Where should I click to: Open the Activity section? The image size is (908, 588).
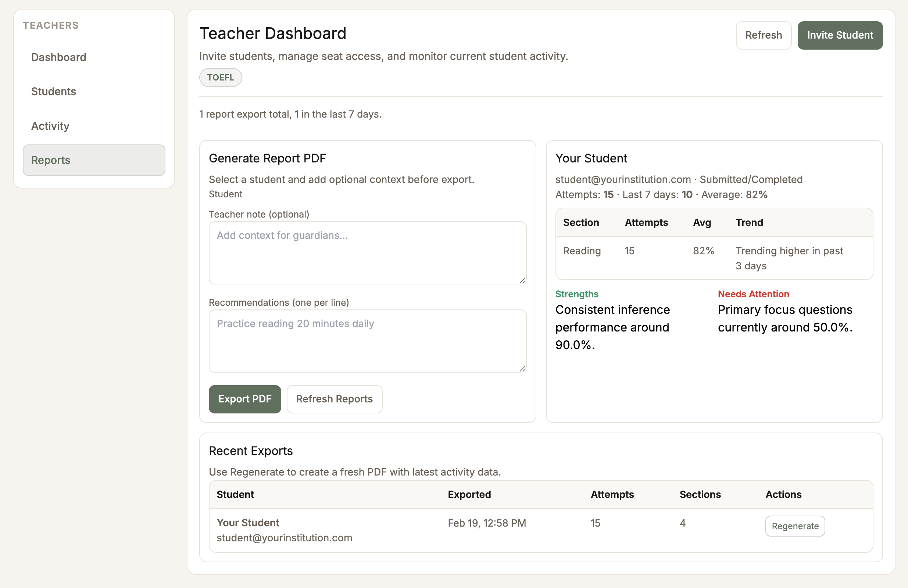[x=50, y=126]
